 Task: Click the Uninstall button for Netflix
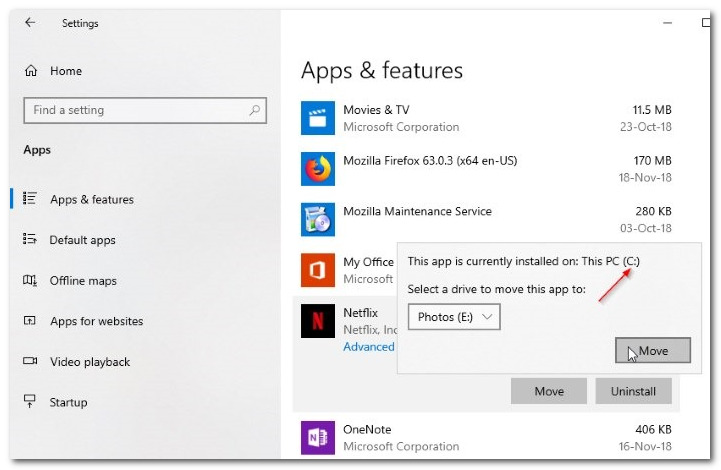point(633,391)
